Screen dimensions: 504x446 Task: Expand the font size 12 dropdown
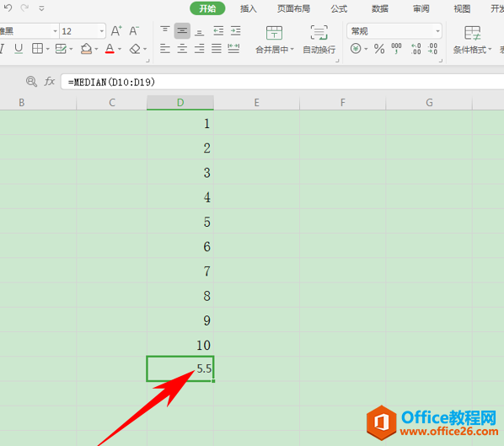tap(102, 31)
